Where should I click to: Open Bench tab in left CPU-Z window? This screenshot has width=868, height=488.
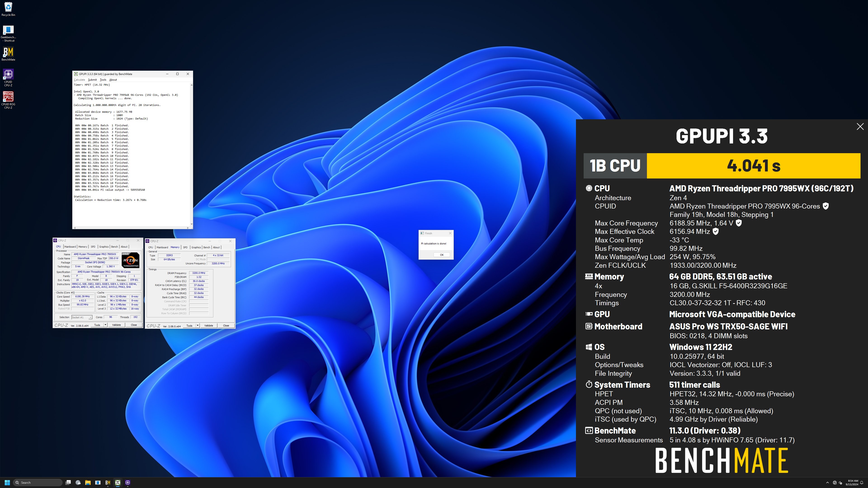(115, 247)
